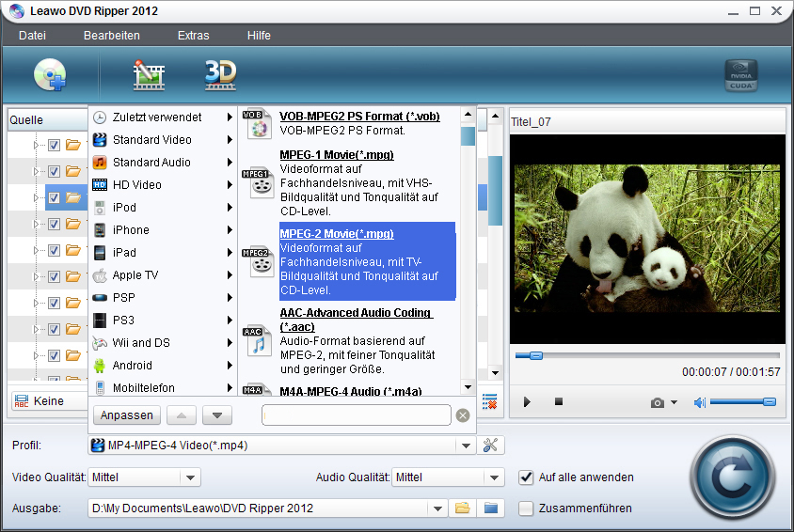The image size is (794, 532).
Task: Mute audio via the speaker icon
Action: pos(699,402)
